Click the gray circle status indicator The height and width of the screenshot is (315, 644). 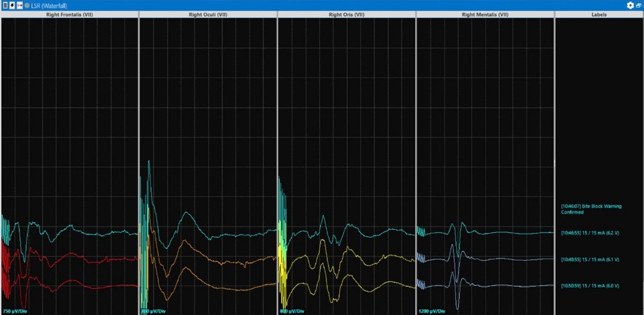tap(27, 5)
